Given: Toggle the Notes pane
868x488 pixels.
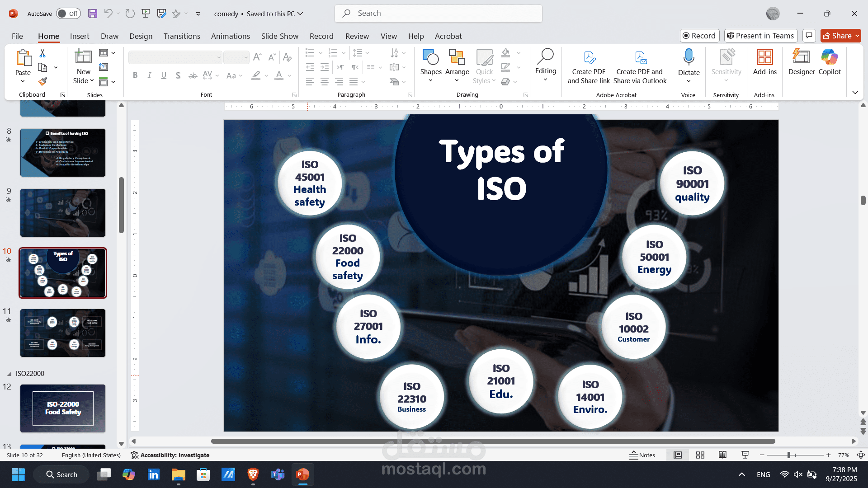Looking at the screenshot, I should pyautogui.click(x=642, y=455).
